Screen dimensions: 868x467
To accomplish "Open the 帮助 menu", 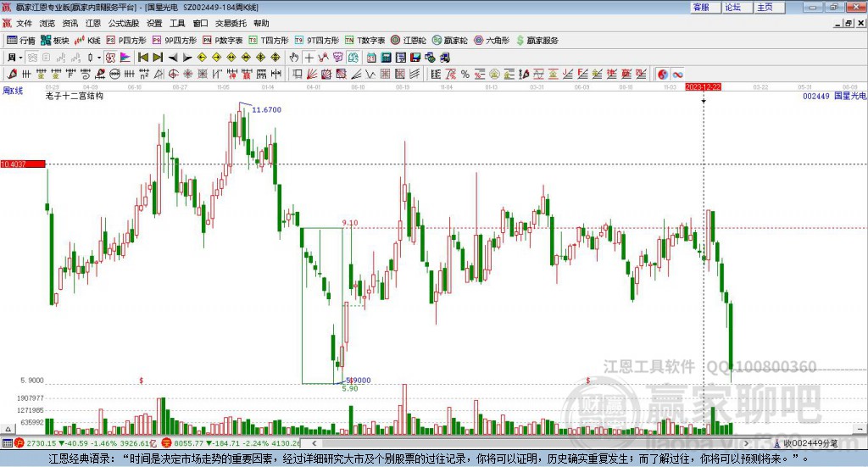I will [x=261, y=23].
